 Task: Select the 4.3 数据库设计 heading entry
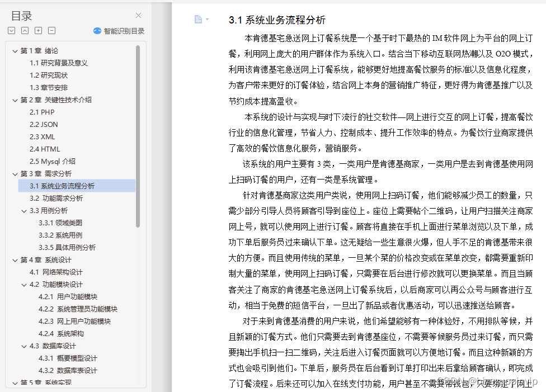coord(53,346)
